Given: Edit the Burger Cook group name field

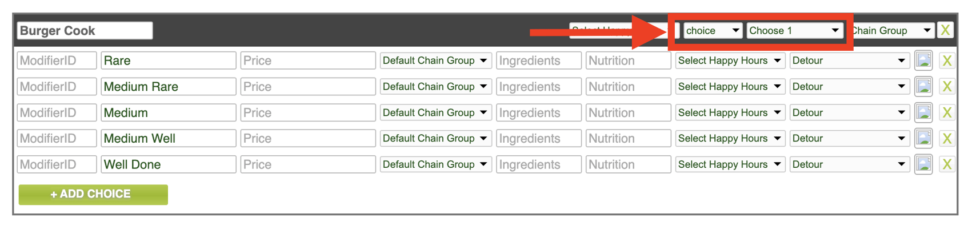Looking at the screenshot, I should 85,30.
